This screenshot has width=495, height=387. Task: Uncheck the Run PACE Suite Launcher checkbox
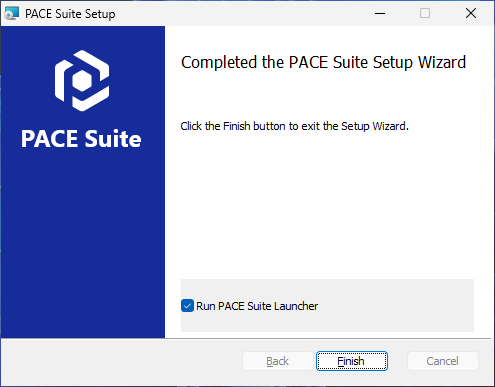(187, 306)
